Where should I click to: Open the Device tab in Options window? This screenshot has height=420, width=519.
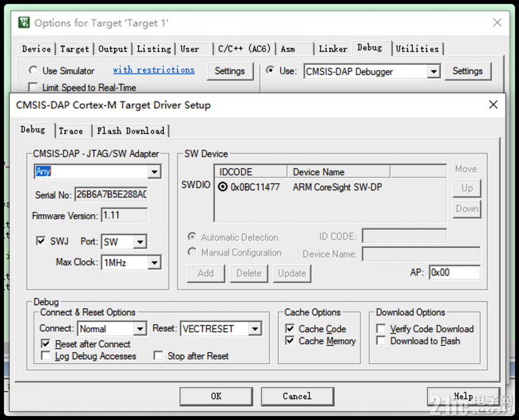pyautogui.click(x=36, y=49)
